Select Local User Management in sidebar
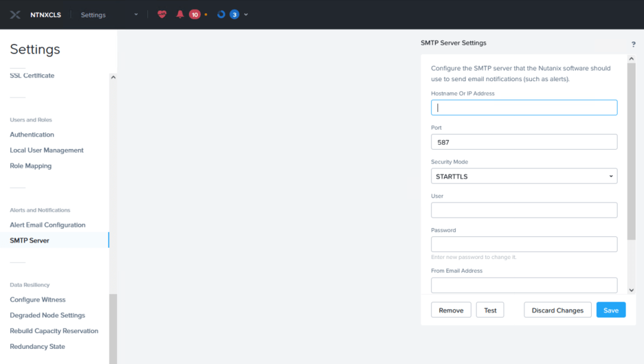This screenshot has width=644, height=364. (x=47, y=150)
